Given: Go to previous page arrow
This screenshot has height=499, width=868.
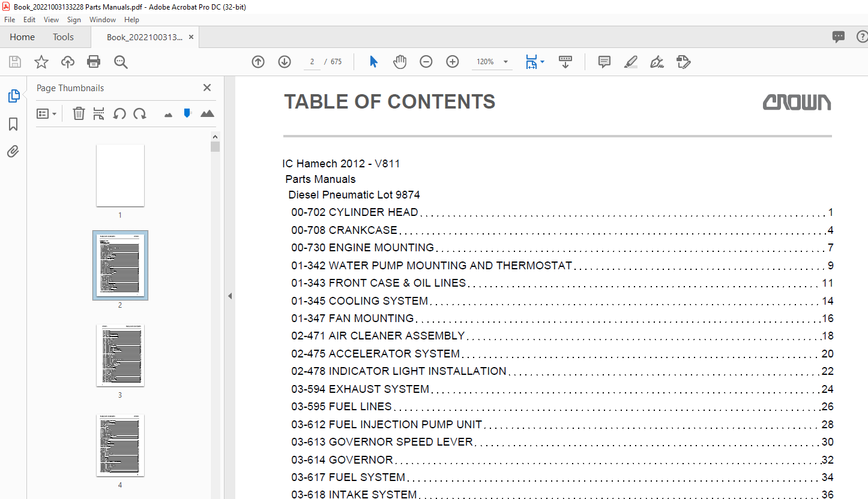Looking at the screenshot, I should coord(258,62).
